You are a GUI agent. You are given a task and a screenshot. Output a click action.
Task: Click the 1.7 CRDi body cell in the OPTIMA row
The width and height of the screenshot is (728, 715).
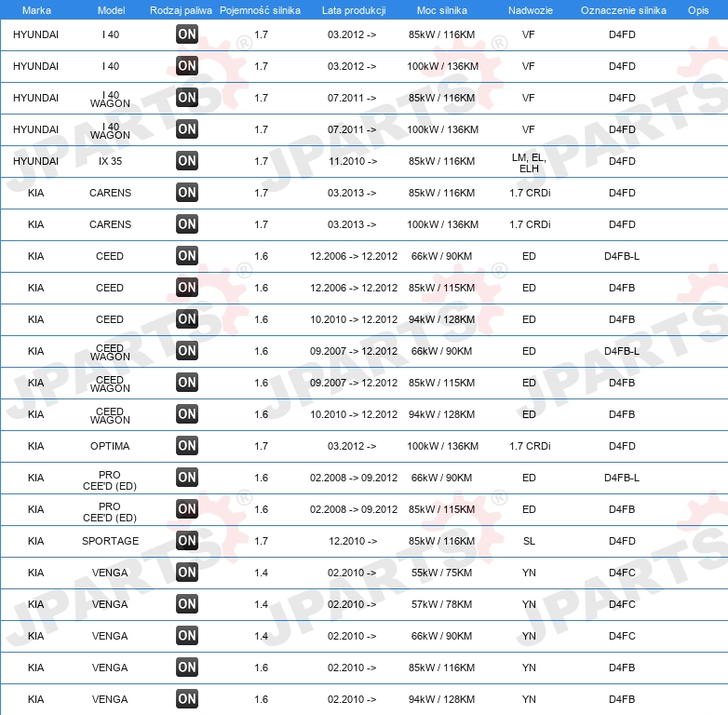[530, 446]
